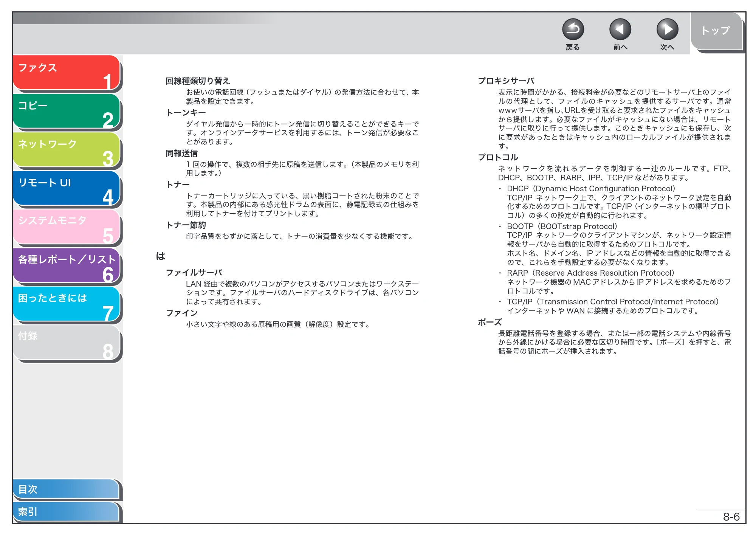756x535 pixels.
Task: Open chapter 7 困ったときには tab
Action: click(66, 304)
